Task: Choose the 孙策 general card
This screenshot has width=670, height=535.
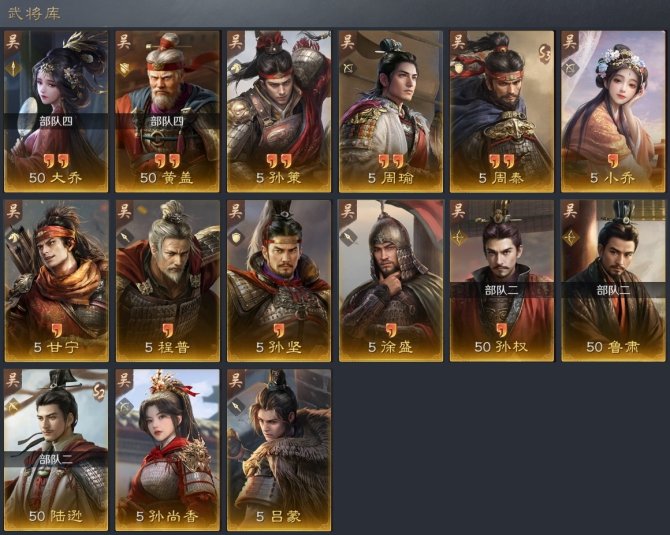Action: click(279, 111)
